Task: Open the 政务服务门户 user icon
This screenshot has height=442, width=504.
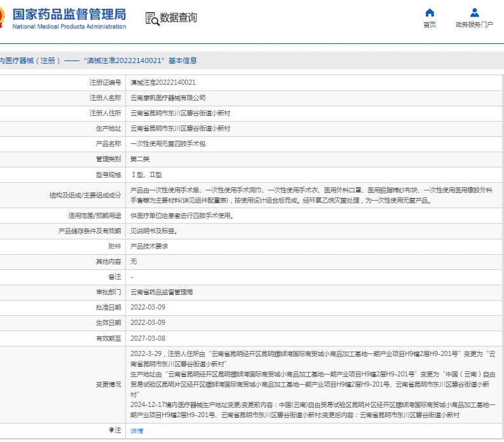Action: coord(475,13)
